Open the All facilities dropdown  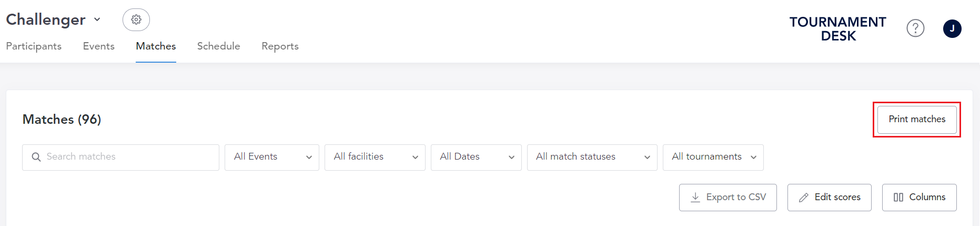point(375,158)
